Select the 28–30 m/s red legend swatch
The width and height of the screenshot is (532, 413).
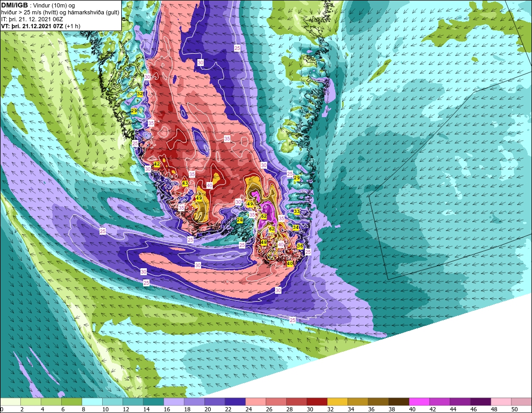296,402
